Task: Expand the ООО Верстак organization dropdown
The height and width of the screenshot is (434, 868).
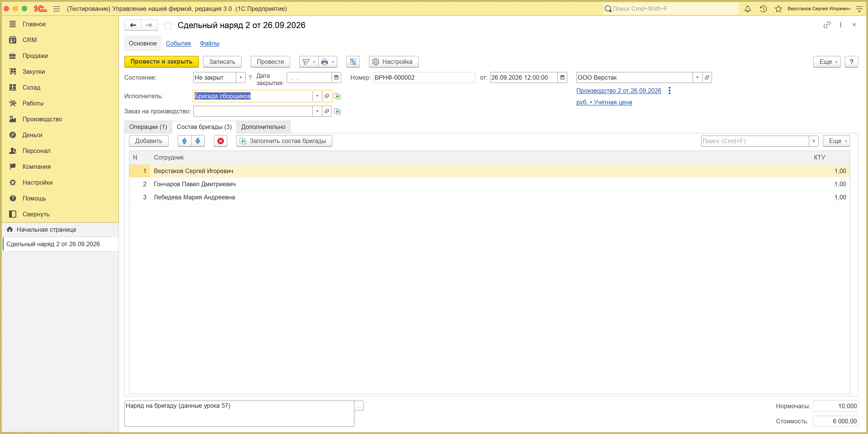Action: click(697, 78)
